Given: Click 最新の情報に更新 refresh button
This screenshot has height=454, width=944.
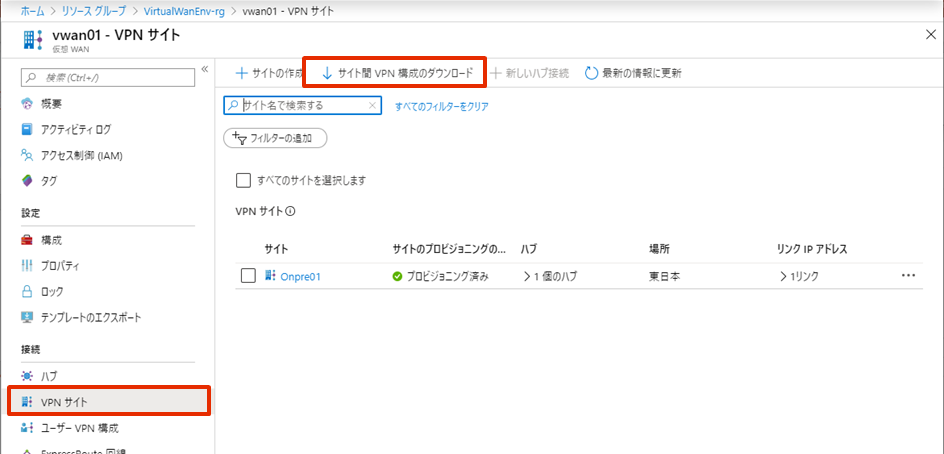Looking at the screenshot, I should 633,73.
